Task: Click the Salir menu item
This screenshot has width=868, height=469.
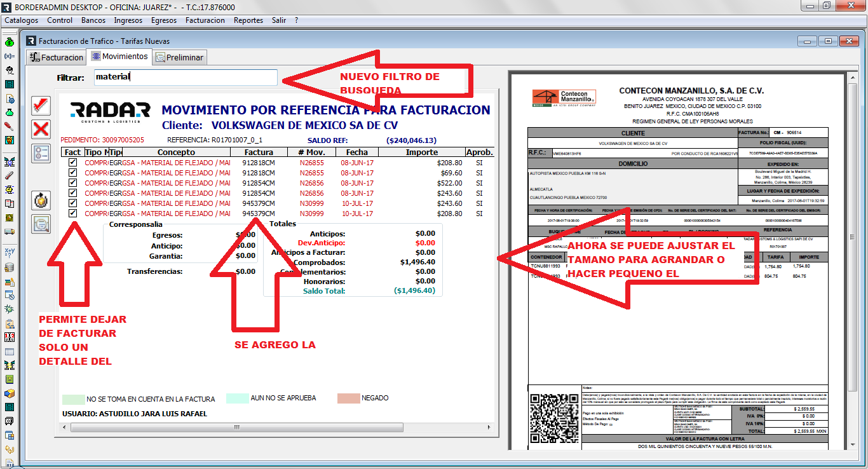Action: tap(279, 20)
